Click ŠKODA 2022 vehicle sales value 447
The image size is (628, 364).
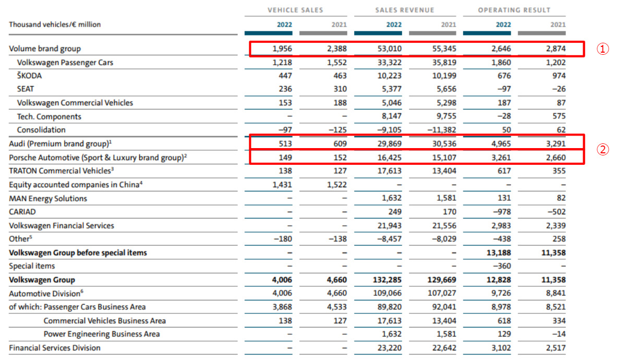[x=285, y=76]
